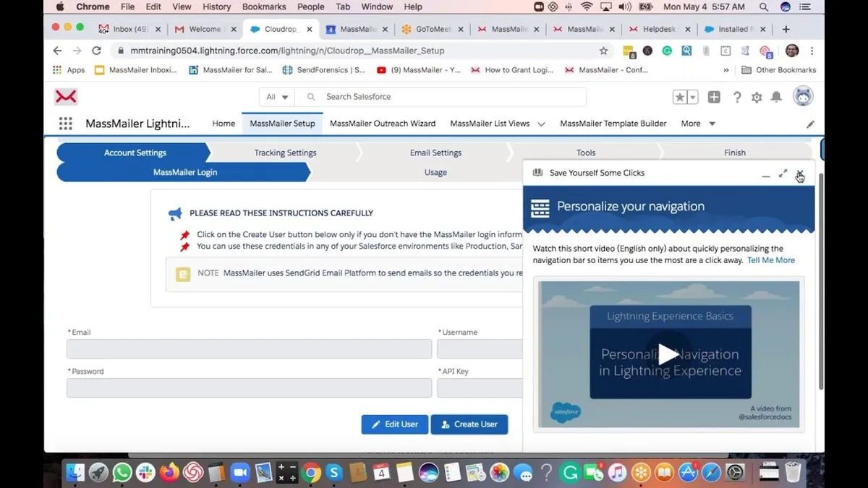Open the MassMailer Inboxi... bookmark
Viewport: 868px width, 488px height.
tap(136, 70)
